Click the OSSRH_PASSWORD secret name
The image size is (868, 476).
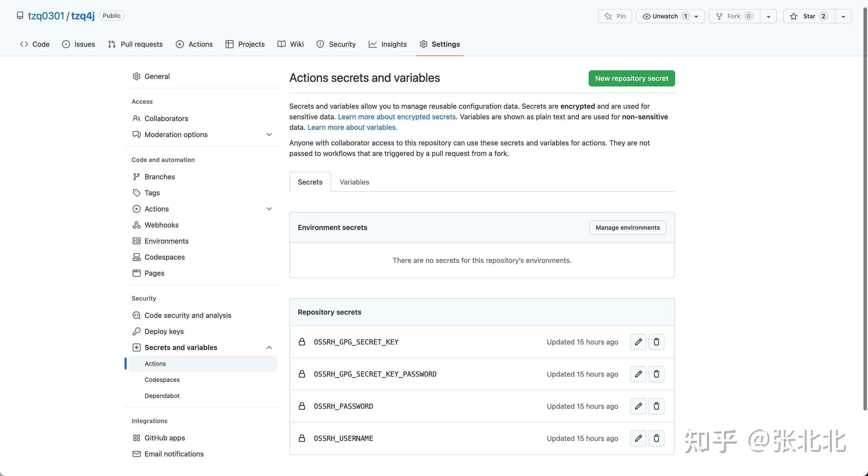click(343, 406)
